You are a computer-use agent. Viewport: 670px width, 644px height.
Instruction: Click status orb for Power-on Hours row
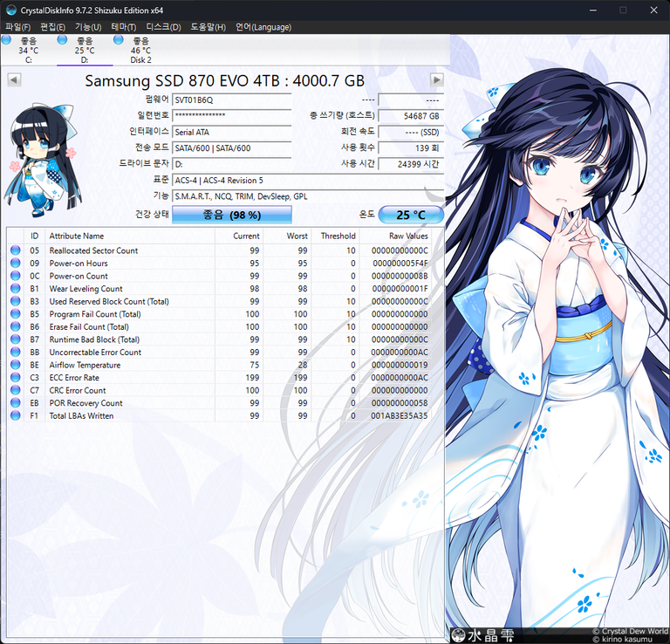[16, 263]
